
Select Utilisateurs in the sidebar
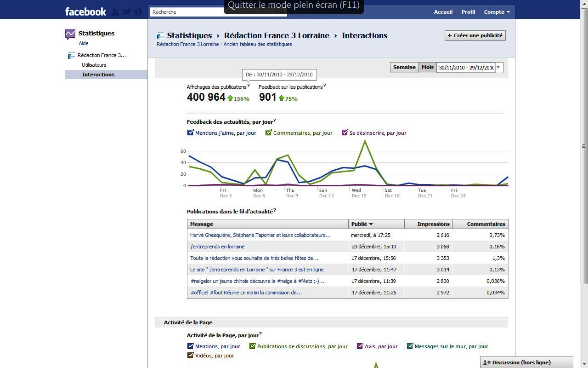[94, 65]
